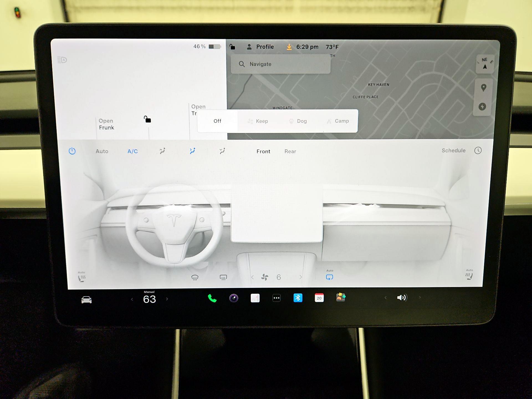The image size is (532, 399).
Task: Toggle climate power button
Action: 72,151
